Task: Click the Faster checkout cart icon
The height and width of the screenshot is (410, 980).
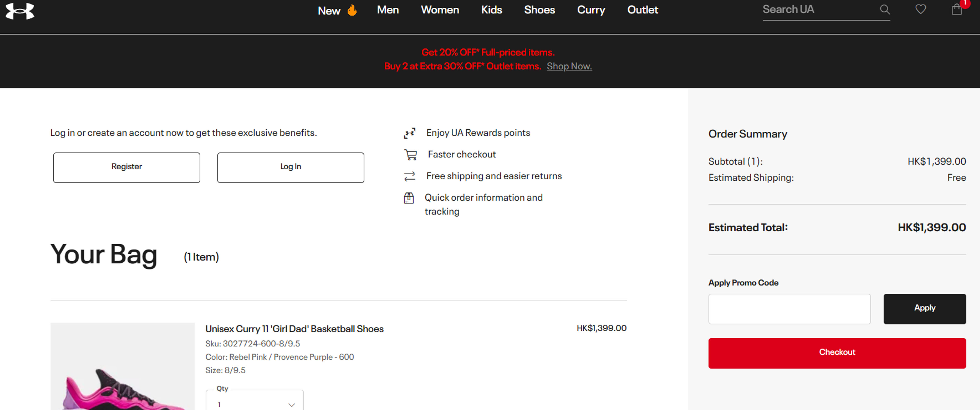Action: [x=410, y=154]
